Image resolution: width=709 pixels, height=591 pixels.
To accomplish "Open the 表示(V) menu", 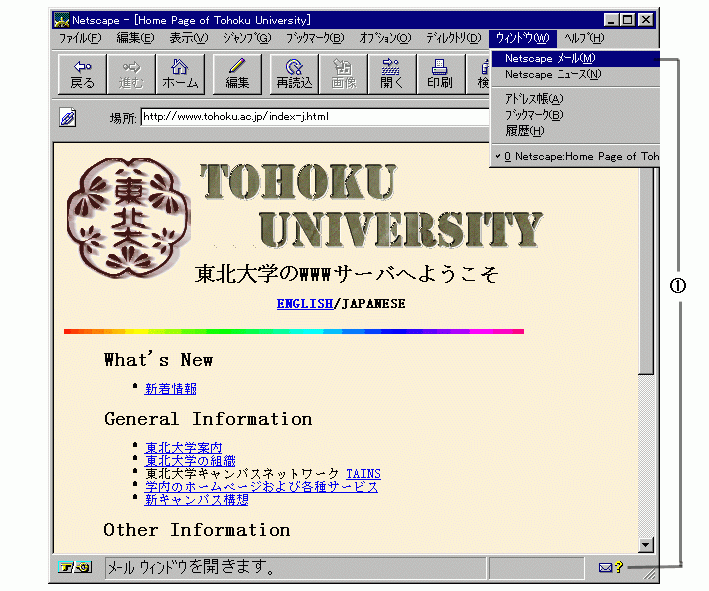I will 189,38.
